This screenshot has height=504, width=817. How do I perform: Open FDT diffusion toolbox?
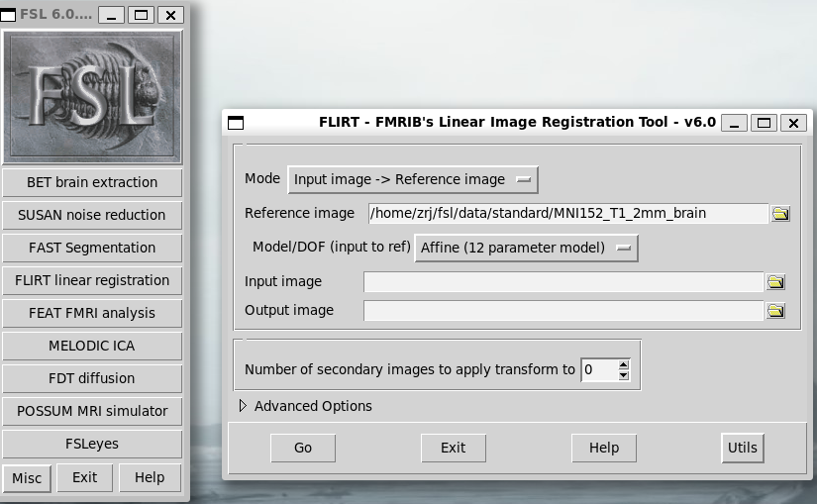click(x=92, y=378)
